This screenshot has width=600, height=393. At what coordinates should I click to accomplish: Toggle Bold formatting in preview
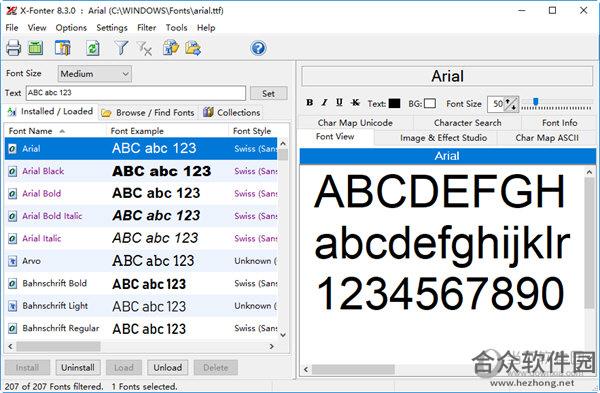(x=310, y=103)
